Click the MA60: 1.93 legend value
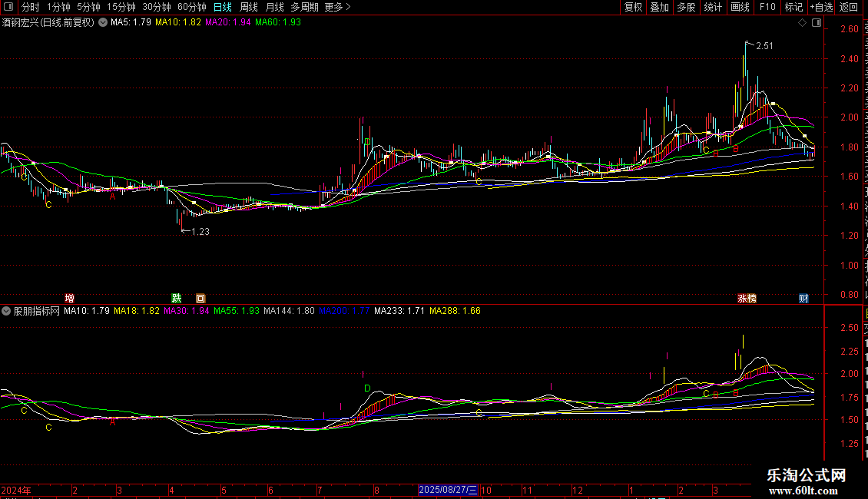This screenshot has width=868, height=499. tap(278, 22)
